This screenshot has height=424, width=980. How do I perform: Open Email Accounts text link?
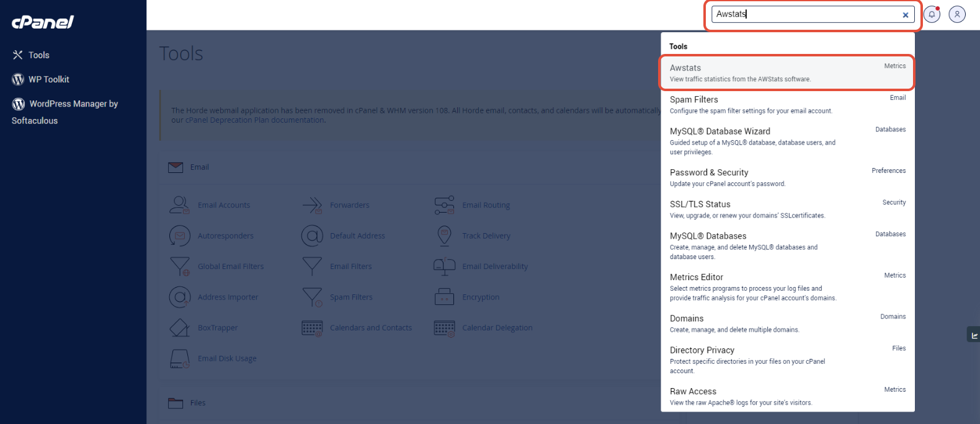click(224, 205)
